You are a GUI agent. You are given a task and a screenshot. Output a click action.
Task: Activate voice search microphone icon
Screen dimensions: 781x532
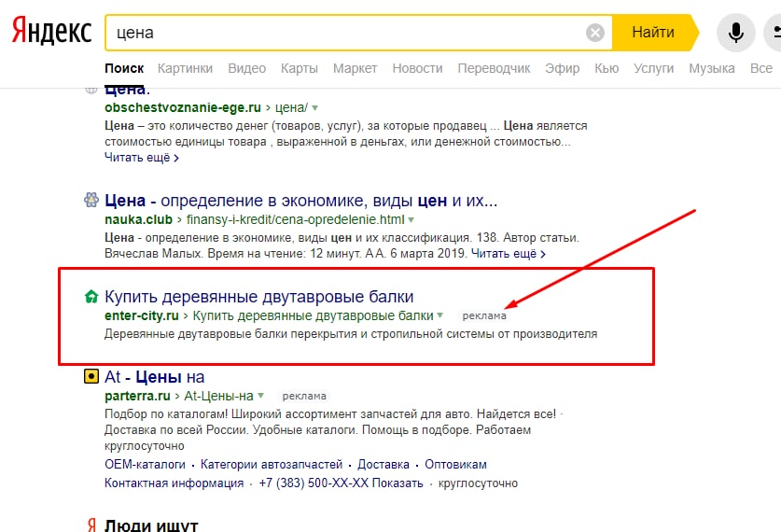(x=735, y=33)
